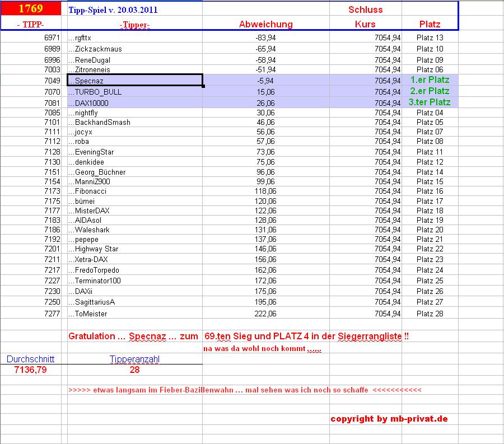Screen dimensions: 504x444
Task: Click the Platz column header
Action: [x=430, y=24]
